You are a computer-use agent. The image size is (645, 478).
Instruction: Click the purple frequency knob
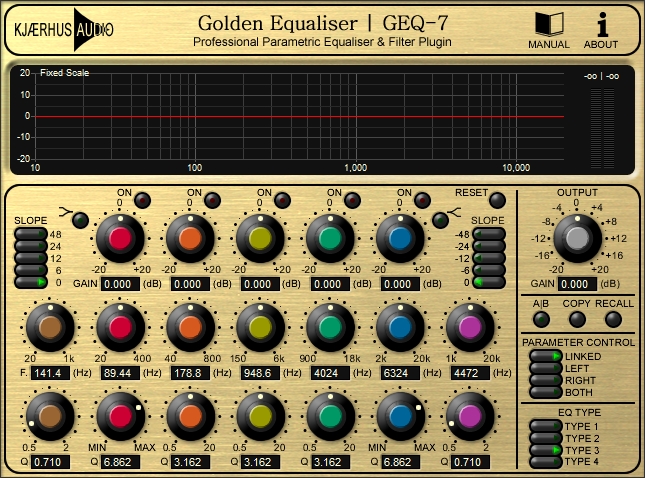point(470,327)
